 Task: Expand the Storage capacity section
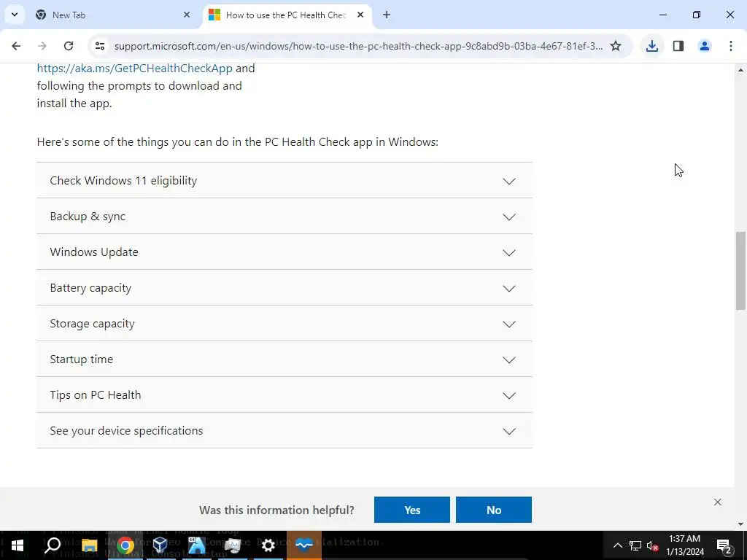[x=285, y=323]
